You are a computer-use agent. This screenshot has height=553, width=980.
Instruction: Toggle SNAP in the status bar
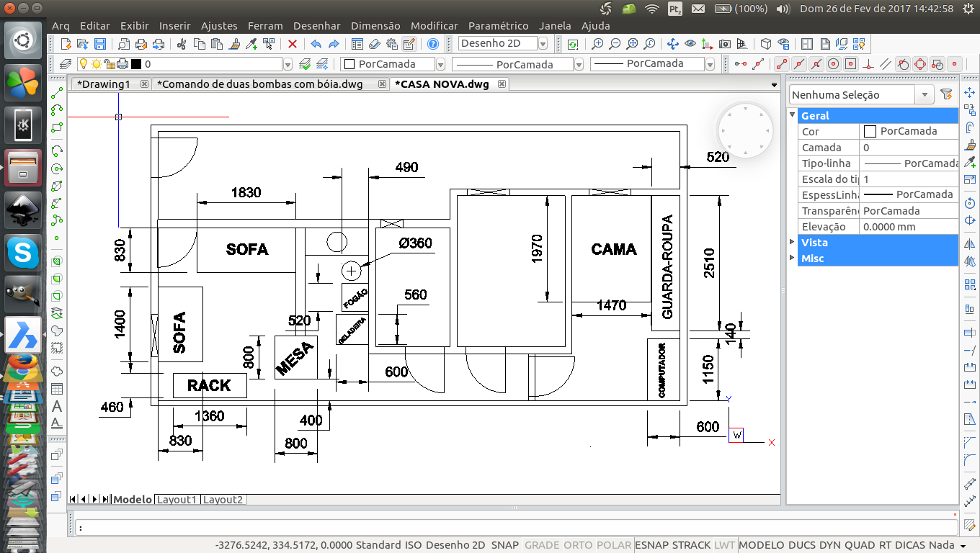[x=505, y=545]
